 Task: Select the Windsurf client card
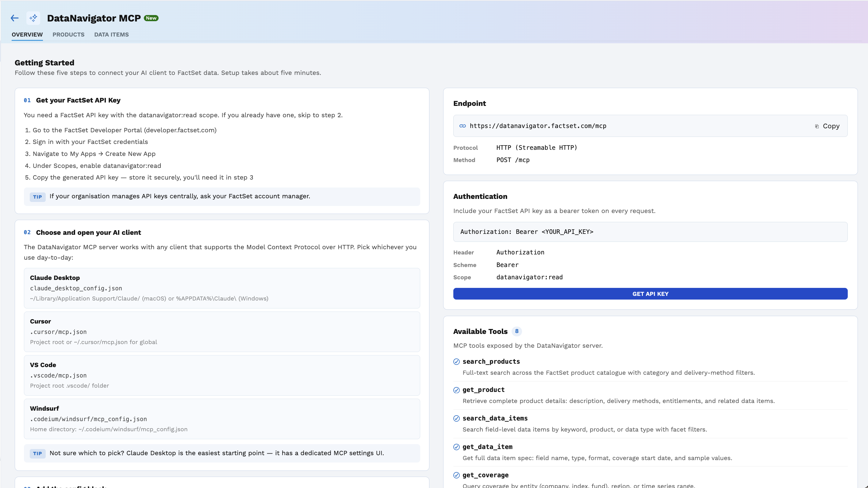pos(222,419)
